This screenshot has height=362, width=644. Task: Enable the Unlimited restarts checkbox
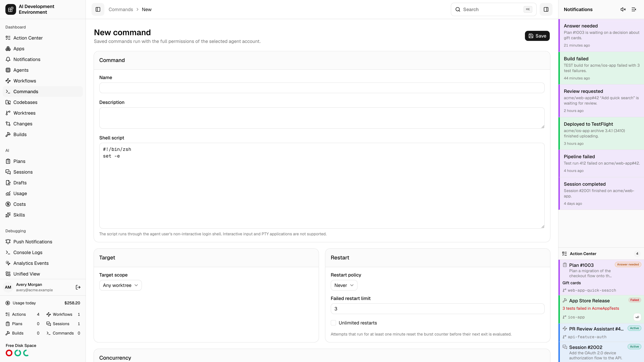(334, 323)
